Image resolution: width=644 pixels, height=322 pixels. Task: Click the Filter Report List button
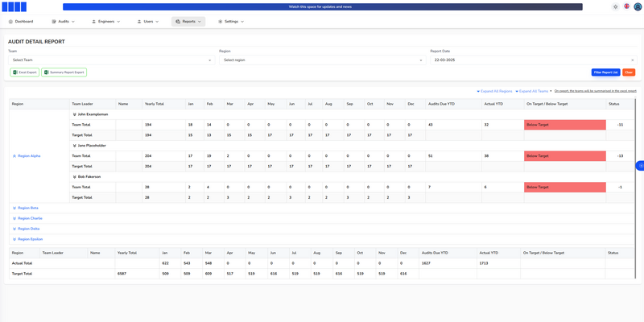point(606,72)
